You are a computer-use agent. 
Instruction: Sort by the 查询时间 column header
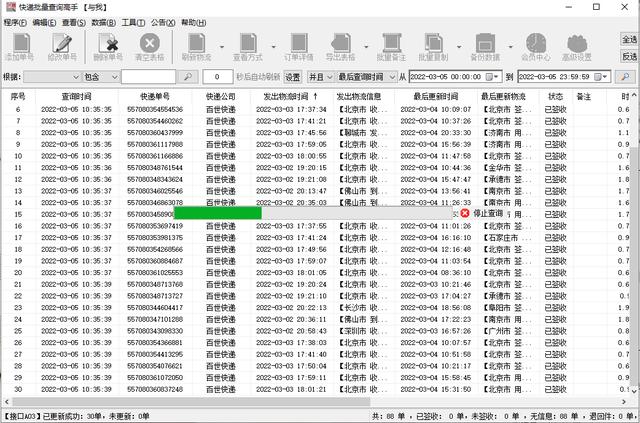pyautogui.click(x=76, y=96)
